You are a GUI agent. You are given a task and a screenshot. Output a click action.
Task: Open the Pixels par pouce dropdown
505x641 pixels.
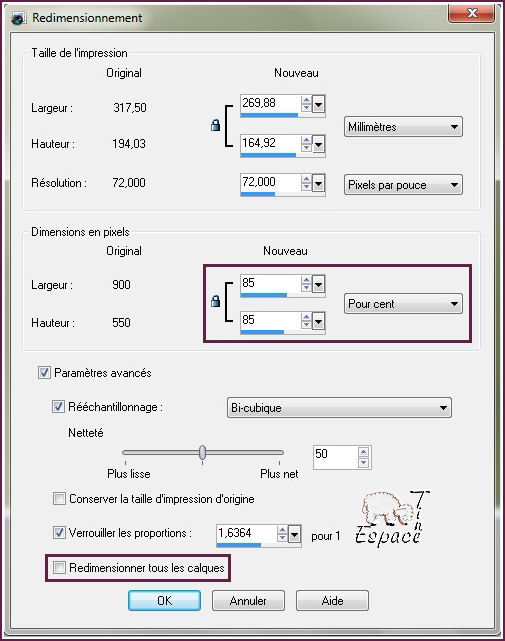403,185
